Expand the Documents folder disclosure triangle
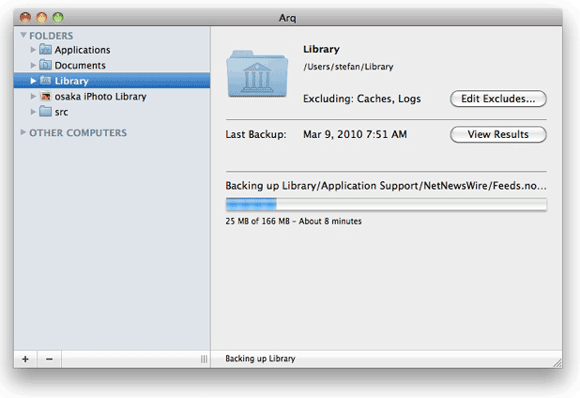The width and height of the screenshot is (580, 398). coord(33,65)
